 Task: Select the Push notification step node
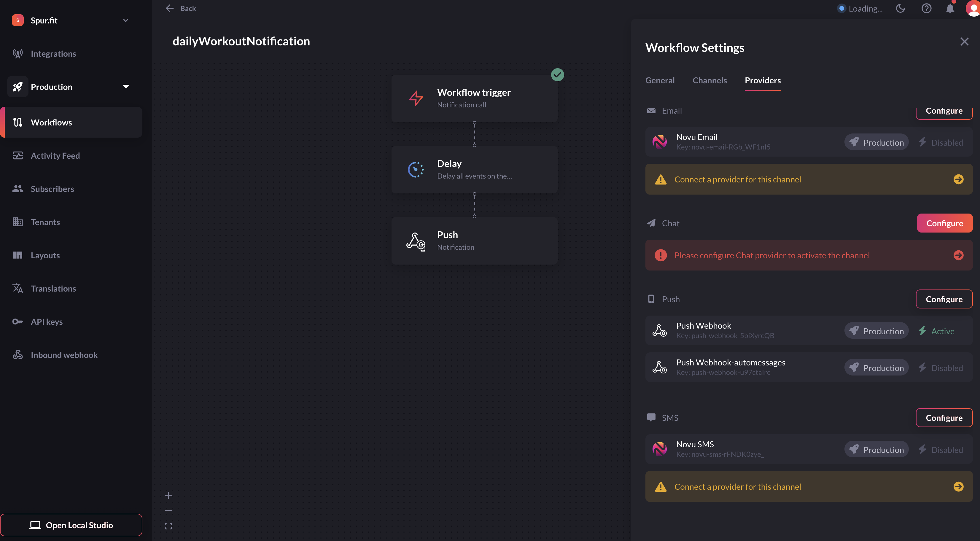pyautogui.click(x=474, y=241)
